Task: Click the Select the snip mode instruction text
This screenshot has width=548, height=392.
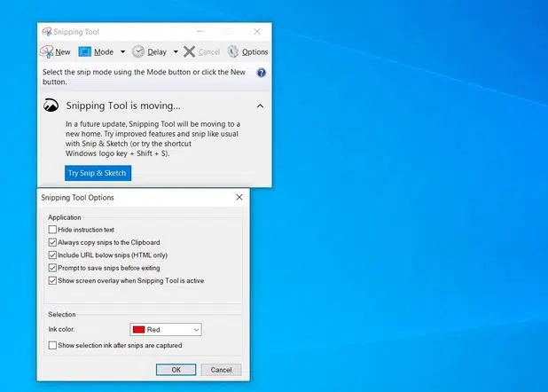Action: coord(144,77)
